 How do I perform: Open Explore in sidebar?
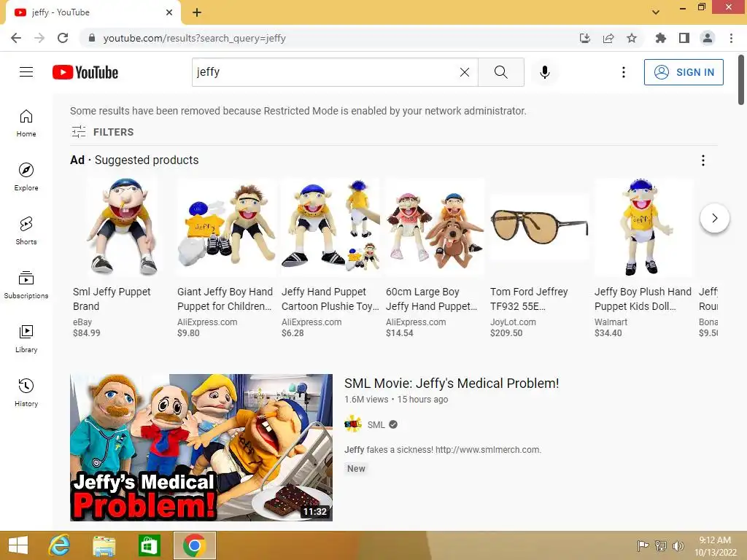(x=26, y=176)
